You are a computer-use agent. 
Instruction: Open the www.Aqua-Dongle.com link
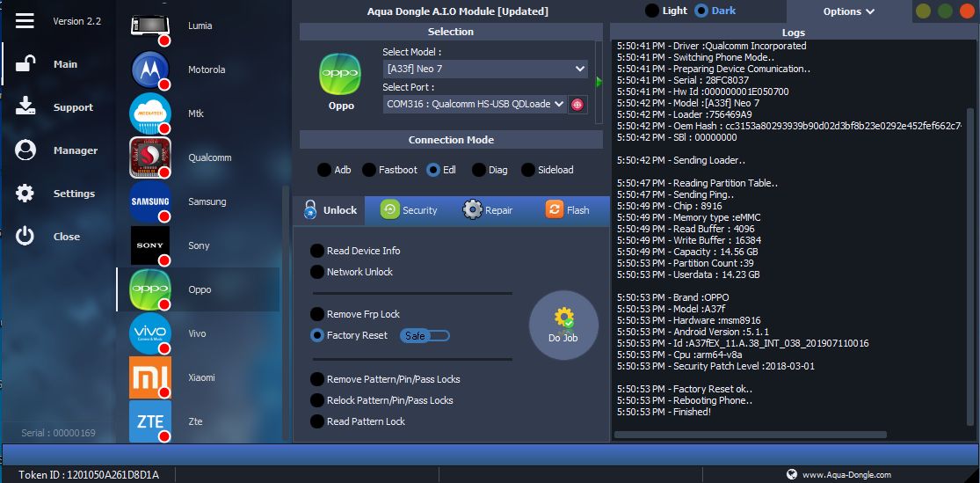847,474
